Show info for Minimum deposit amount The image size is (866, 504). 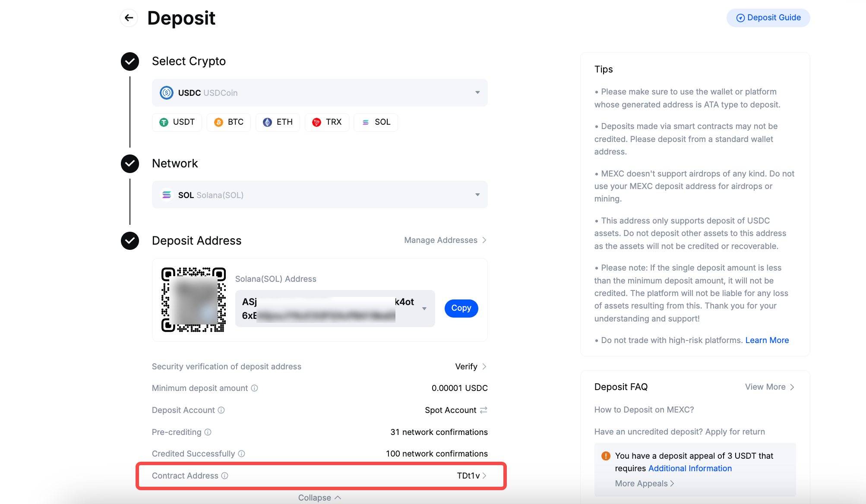(255, 388)
